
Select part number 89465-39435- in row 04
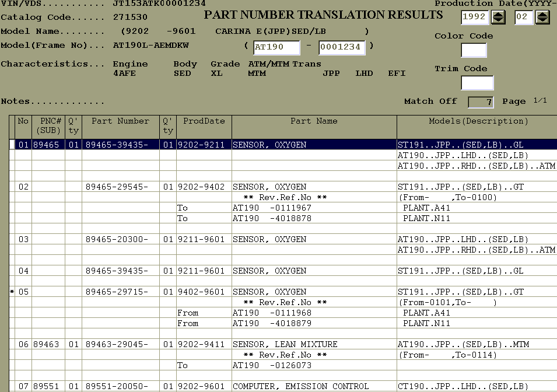click(117, 271)
